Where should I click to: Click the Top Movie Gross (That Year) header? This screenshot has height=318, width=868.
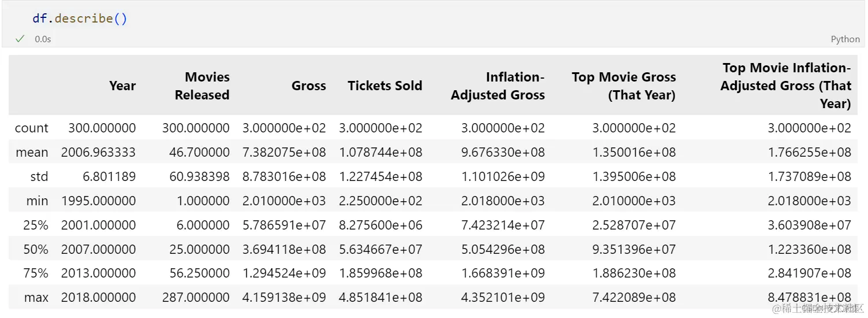tap(624, 86)
